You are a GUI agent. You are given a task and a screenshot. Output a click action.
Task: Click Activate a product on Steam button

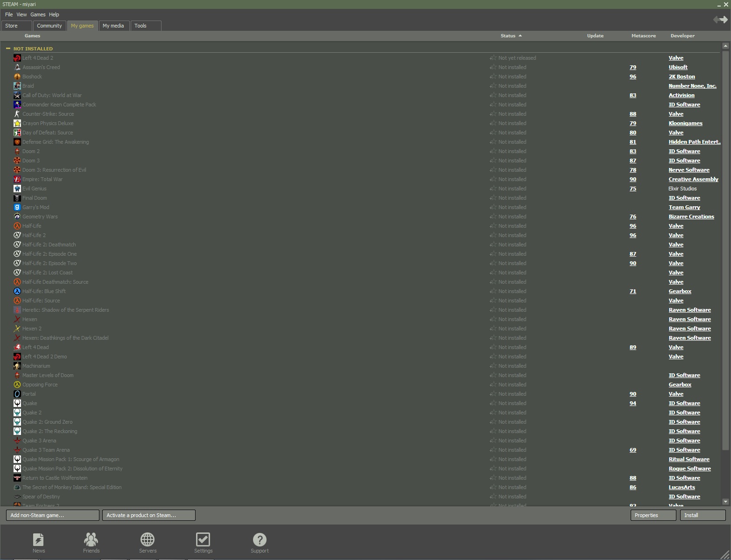coord(149,515)
